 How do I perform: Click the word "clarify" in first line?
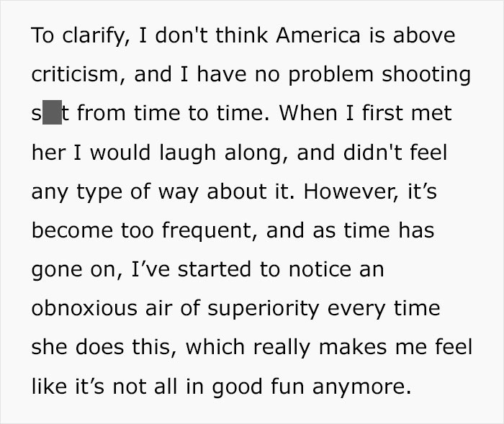pos(94,37)
